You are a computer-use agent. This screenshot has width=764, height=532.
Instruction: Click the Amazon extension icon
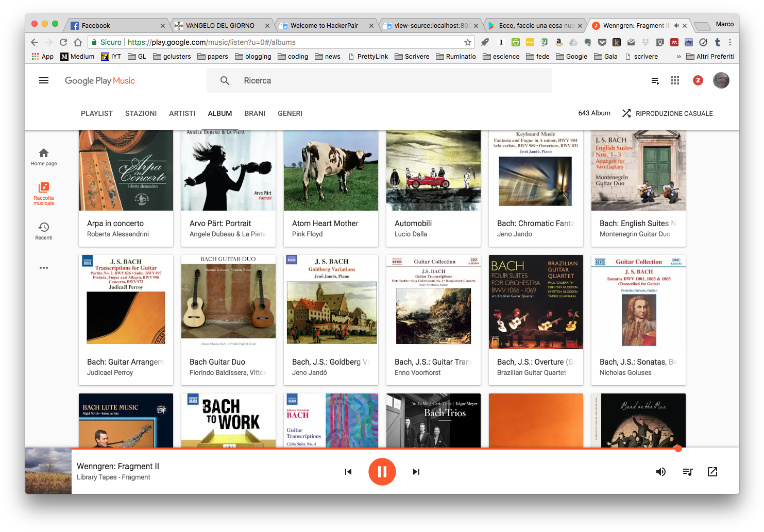559,42
